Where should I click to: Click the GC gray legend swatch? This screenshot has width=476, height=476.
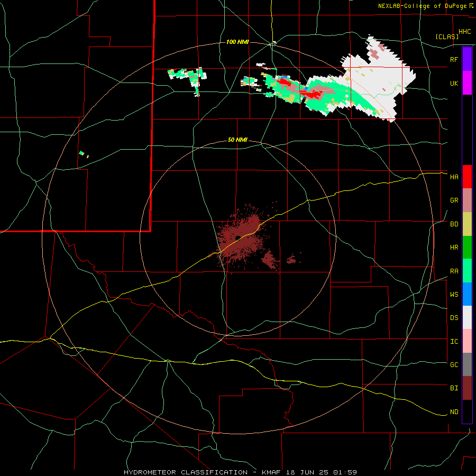[x=467, y=364]
